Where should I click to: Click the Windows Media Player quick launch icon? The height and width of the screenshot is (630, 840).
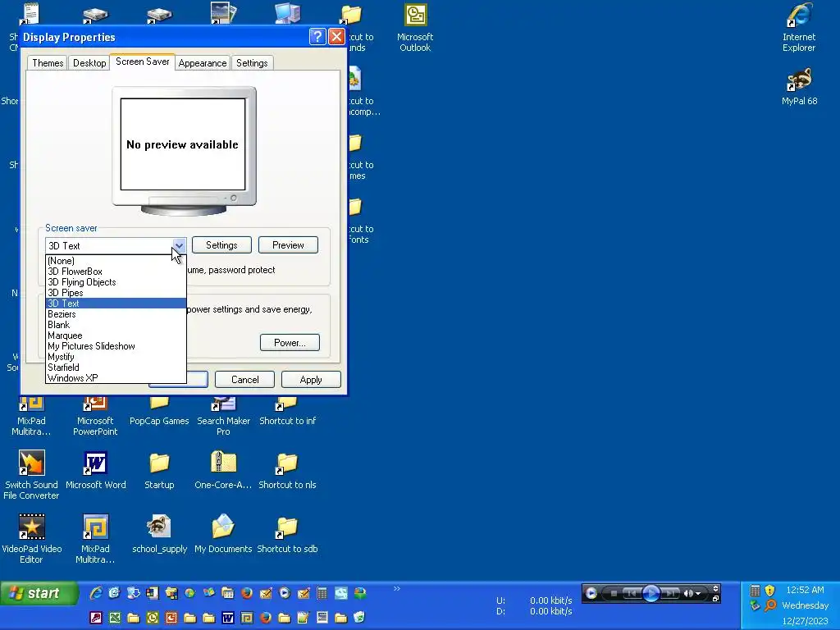click(x=285, y=592)
